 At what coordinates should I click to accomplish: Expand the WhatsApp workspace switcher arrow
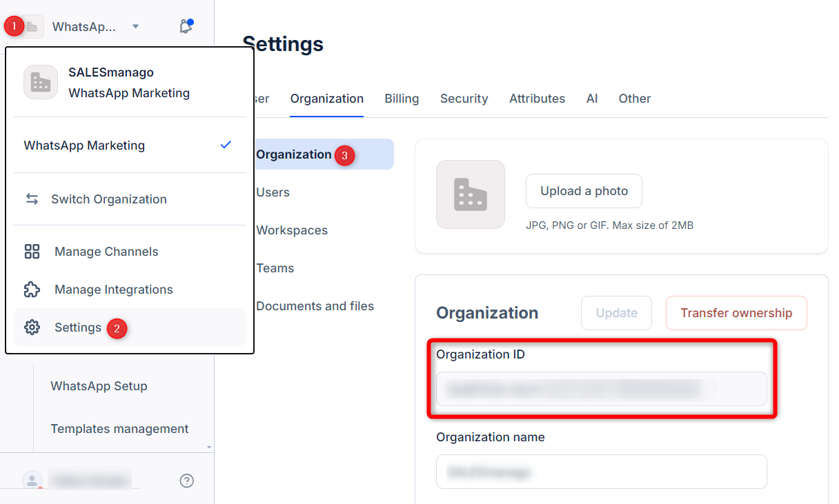click(135, 26)
